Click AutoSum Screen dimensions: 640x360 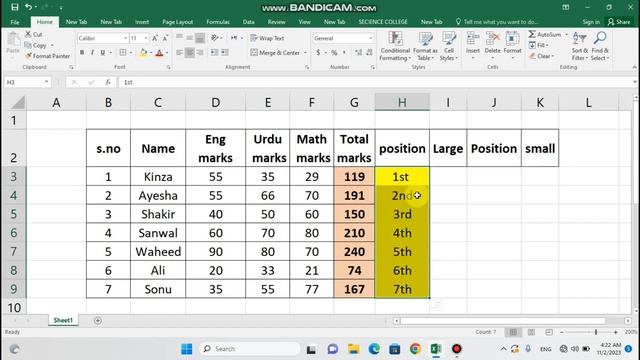click(x=544, y=34)
